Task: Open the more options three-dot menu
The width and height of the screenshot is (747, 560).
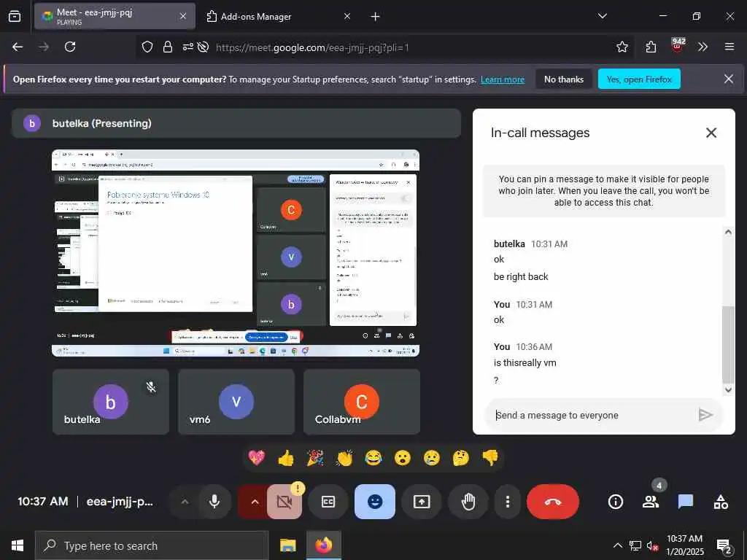Action: [x=508, y=502]
